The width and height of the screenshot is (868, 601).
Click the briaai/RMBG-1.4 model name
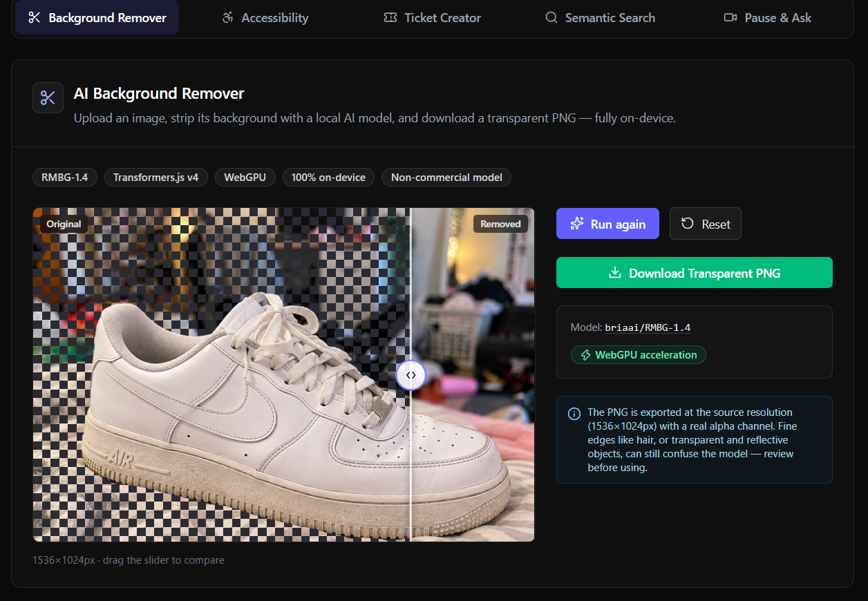pos(648,327)
